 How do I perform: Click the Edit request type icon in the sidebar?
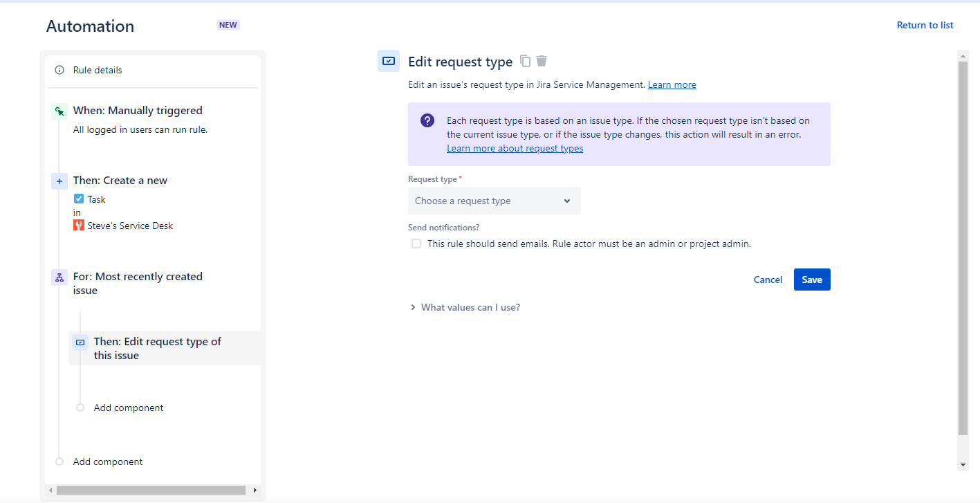[x=80, y=342]
